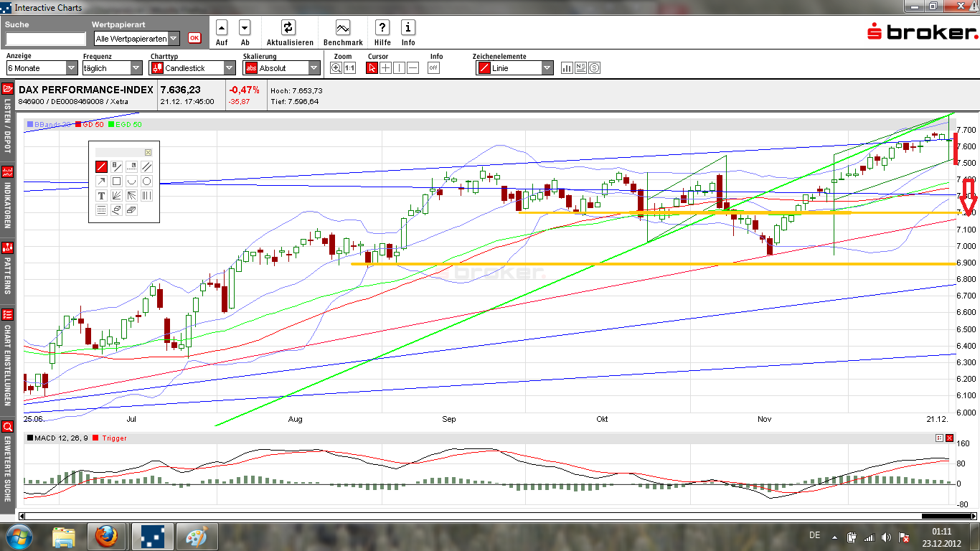The image size is (980, 551).
Task: Click the Ab down-arrow button
Action: click(x=245, y=28)
